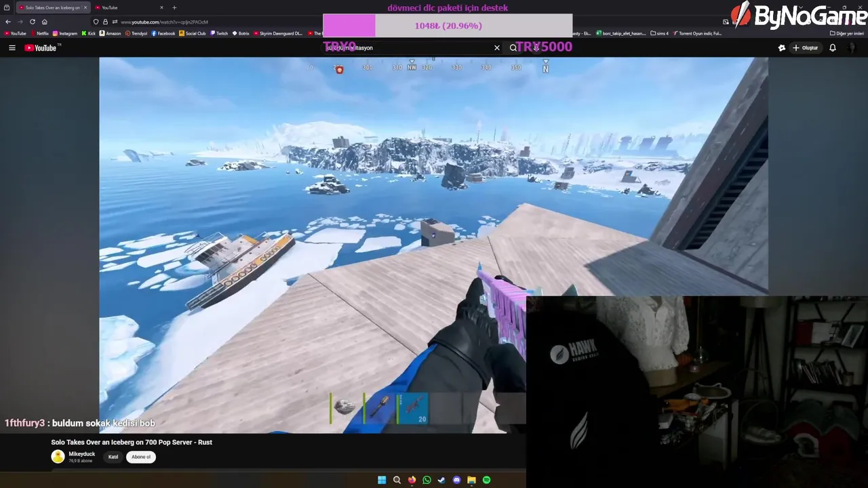Open the Social Club bookmark
This screenshot has height=488, width=868.
(x=193, y=33)
